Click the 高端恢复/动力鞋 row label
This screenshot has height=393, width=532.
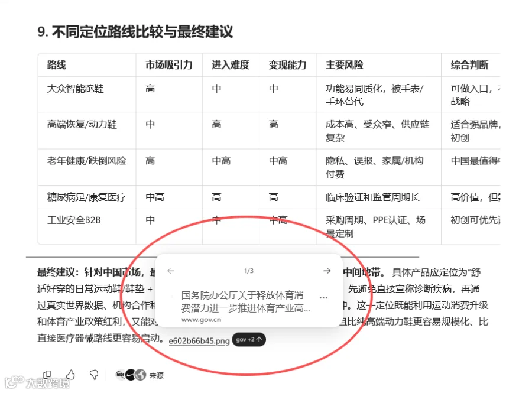tap(82, 125)
